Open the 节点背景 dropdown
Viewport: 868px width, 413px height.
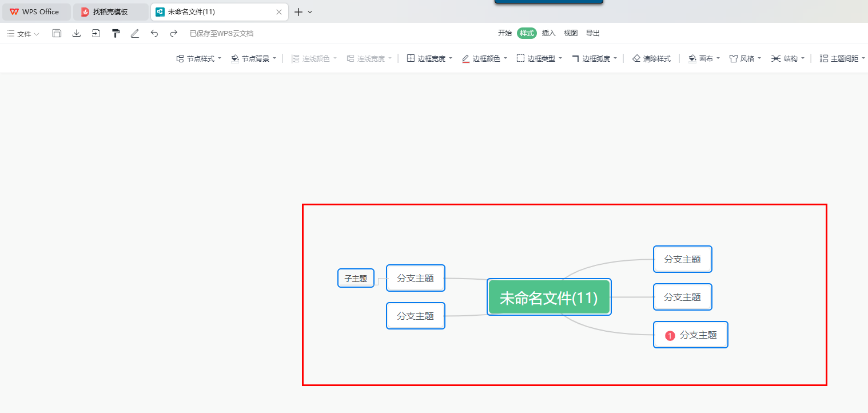pos(253,58)
